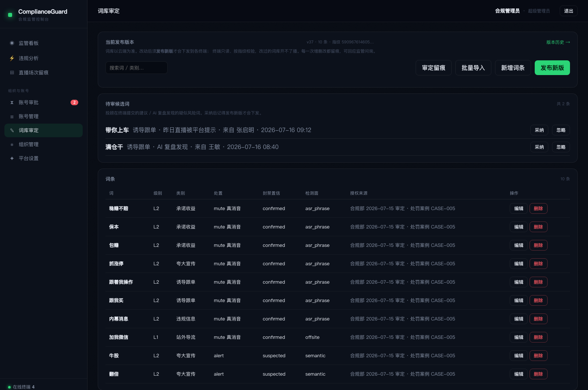Delete the 包赚 entry
The image size is (588, 390).
coord(538,245)
